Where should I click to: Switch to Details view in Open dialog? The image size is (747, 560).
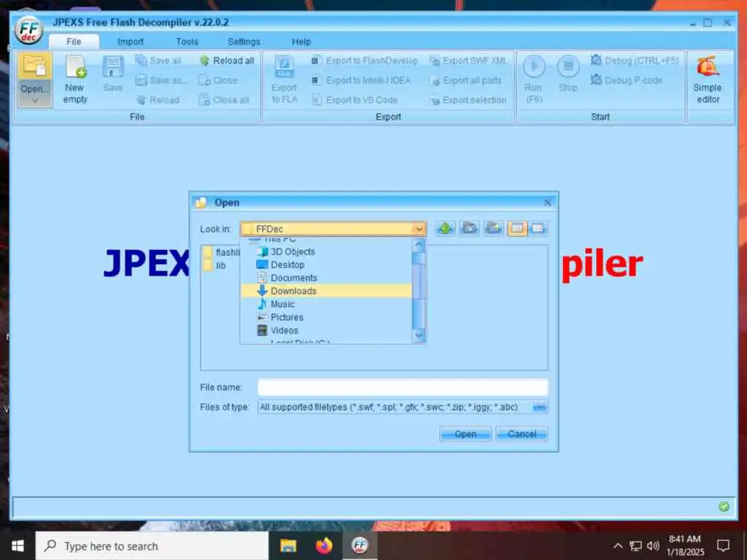538,228
